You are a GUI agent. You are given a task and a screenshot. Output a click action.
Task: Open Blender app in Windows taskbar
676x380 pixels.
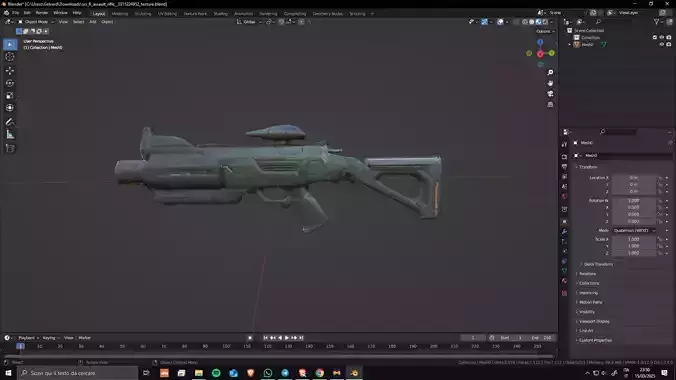coord(354,373)
